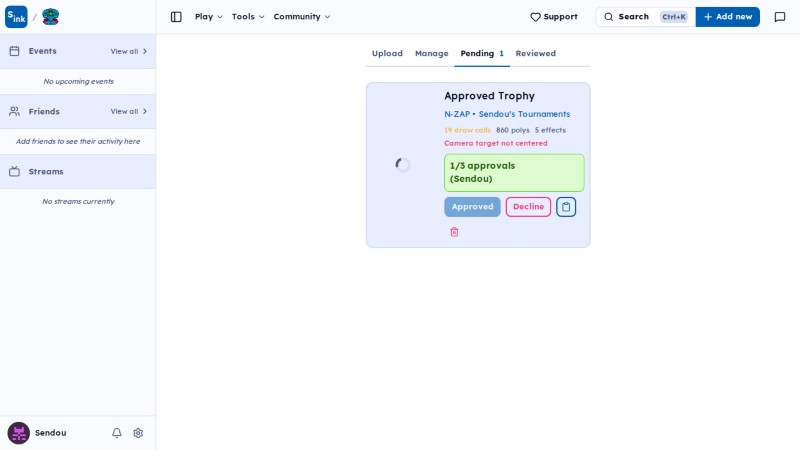View all Events

(129, 51)
